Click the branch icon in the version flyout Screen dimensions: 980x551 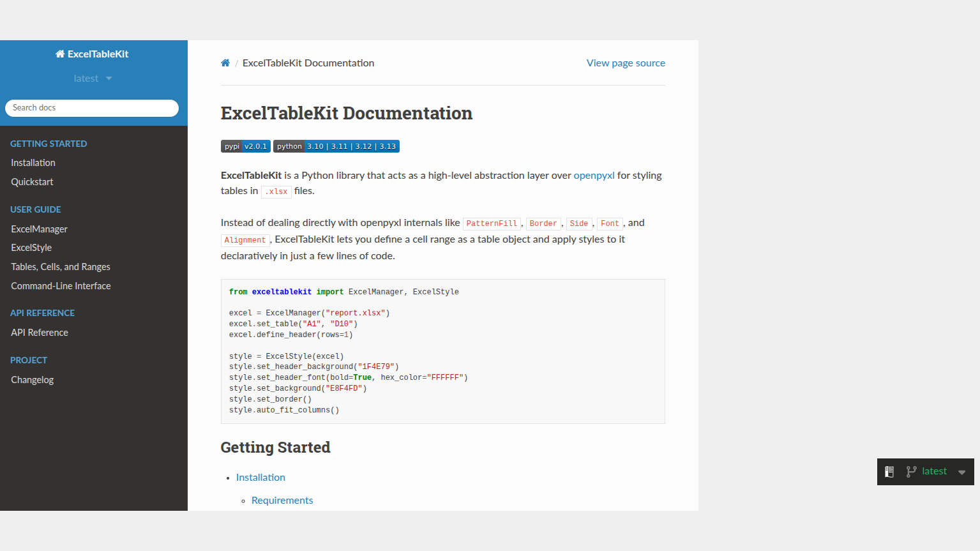pyautogui.click(x=912, y=472)
